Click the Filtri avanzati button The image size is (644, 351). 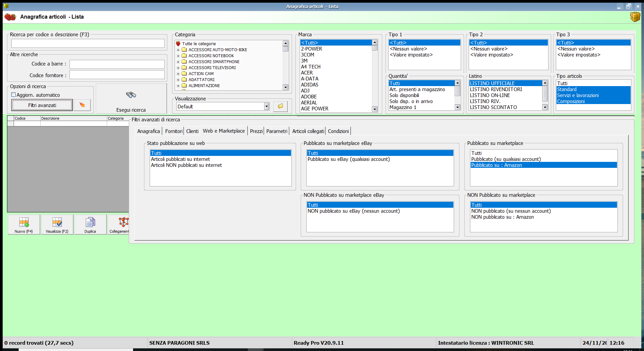point(42,105)
